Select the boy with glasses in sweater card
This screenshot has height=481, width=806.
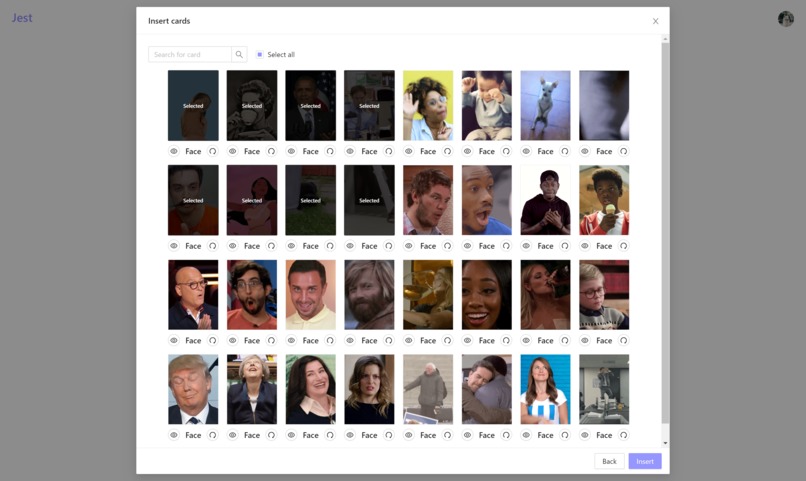pyautogui.click(x=604, y=294)
